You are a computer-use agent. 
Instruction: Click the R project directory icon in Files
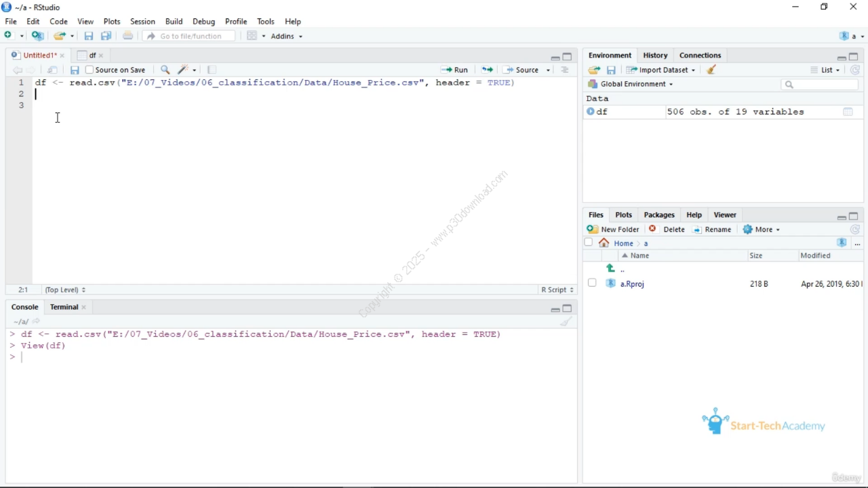point(842,243)
